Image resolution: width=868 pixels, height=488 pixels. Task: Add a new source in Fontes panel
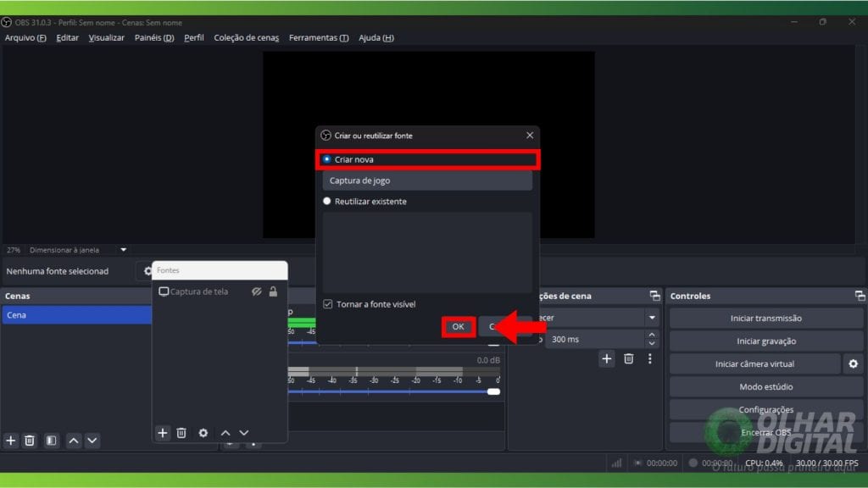pyautogui.click(x=163, y=433)
